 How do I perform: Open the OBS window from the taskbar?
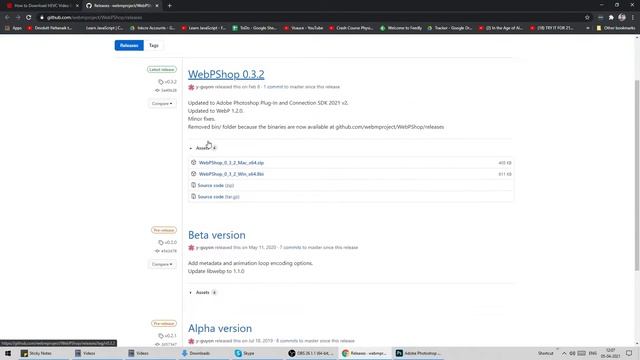(x=311, y=353)
